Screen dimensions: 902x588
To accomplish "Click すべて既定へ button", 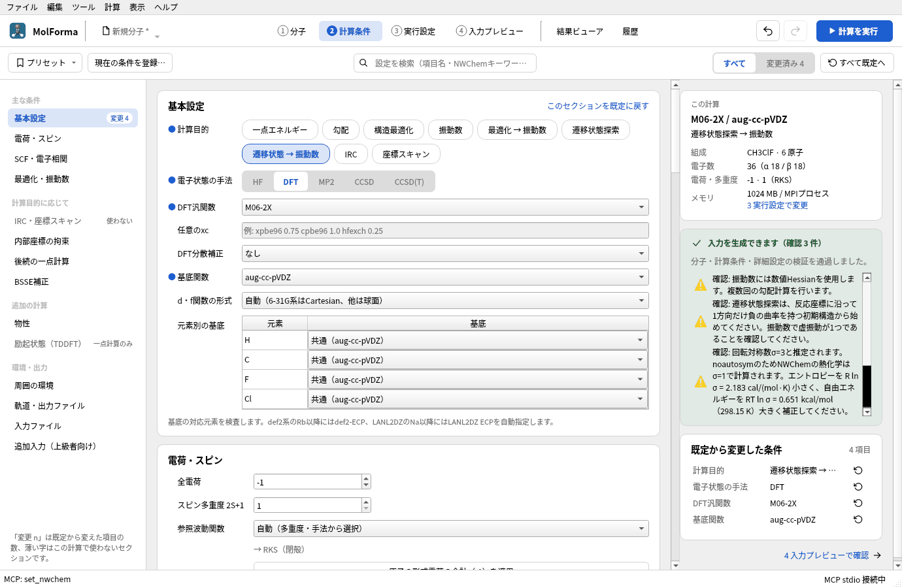I will (x=857, y=63).
